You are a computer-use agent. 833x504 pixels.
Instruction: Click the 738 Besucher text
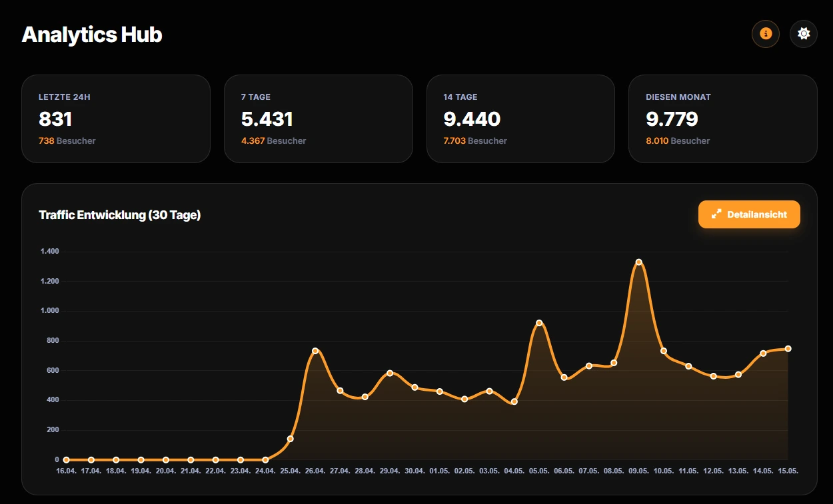[x=67, y=141]
